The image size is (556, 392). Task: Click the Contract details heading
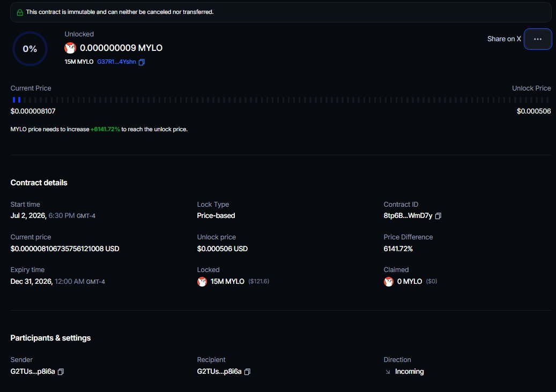point(39,183)
